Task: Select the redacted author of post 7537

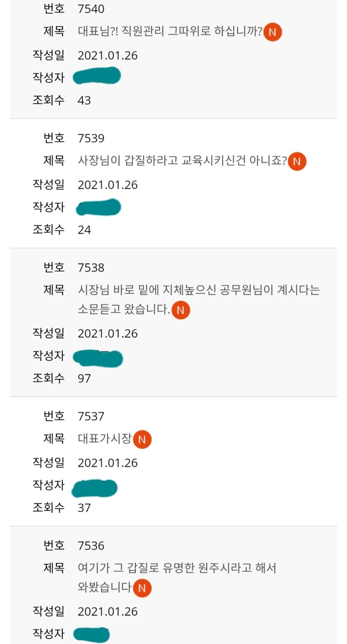Action: tap(94, 487)
